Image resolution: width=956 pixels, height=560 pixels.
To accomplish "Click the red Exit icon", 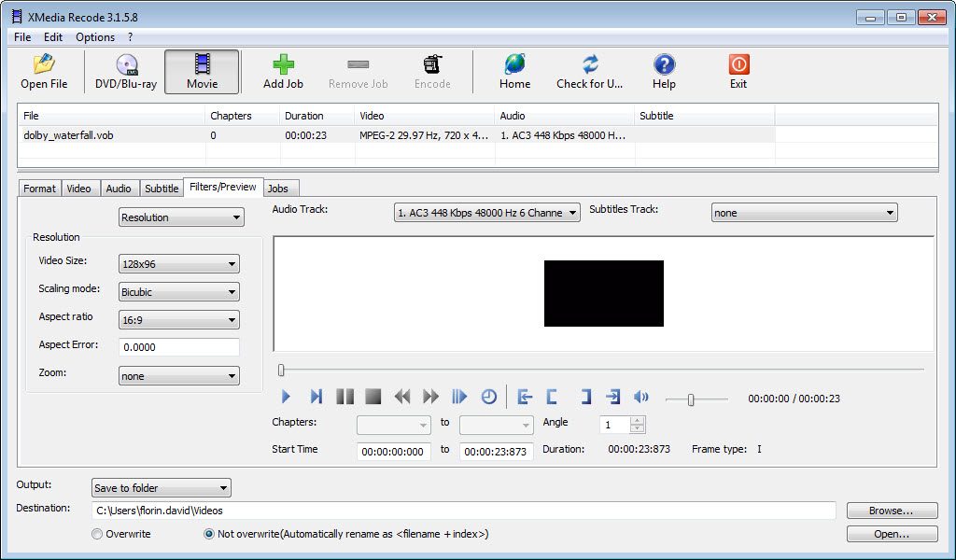I will pyautogui.click(x=738, y=72).
